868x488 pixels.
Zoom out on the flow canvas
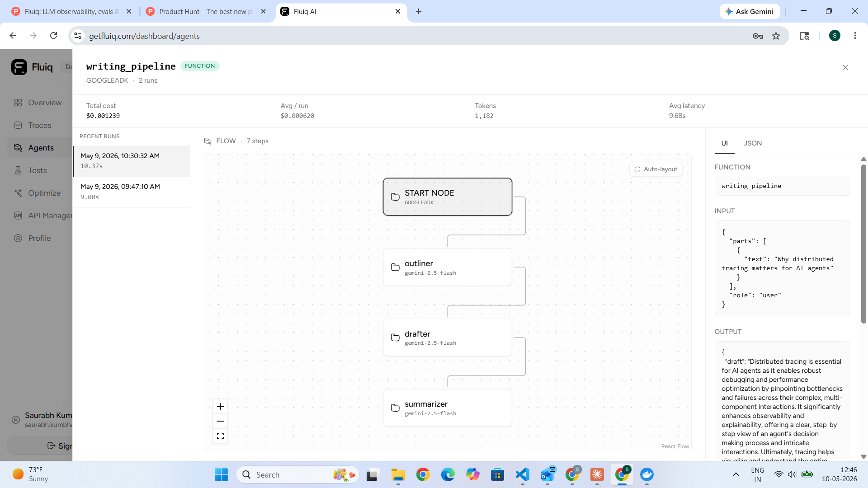coord(220,421)
